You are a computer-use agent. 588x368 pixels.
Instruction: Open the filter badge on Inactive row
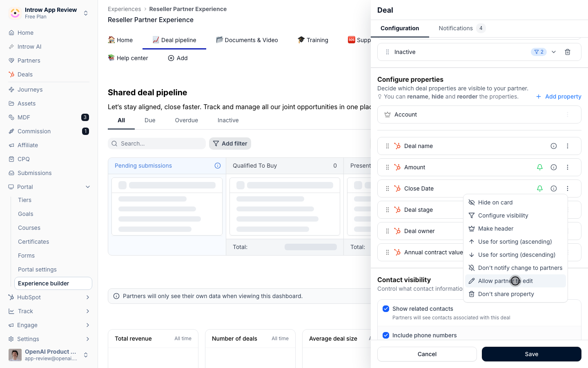pyautogui.click(x=539, y=52)
